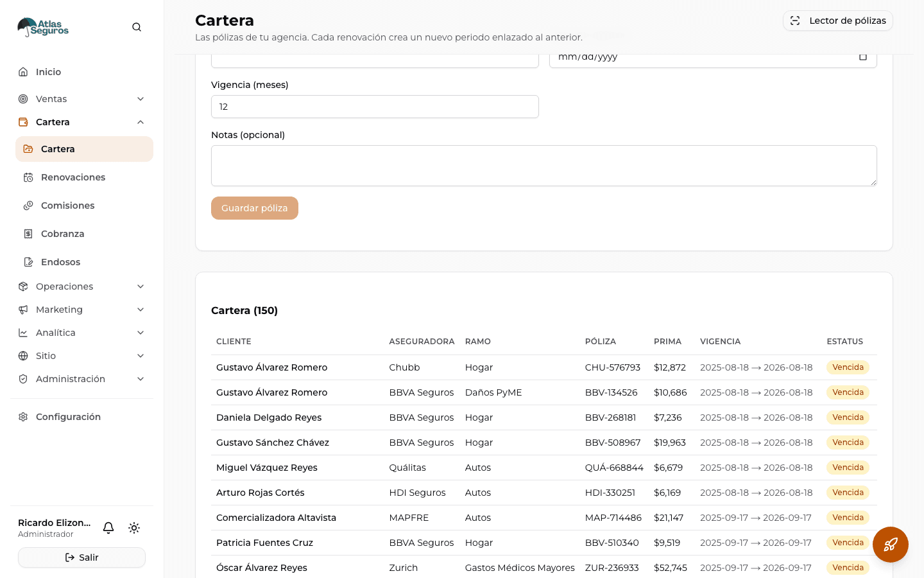924x578 pixels.
Task: Click the Notas (opcional) text area
Action: click(544, 166)
